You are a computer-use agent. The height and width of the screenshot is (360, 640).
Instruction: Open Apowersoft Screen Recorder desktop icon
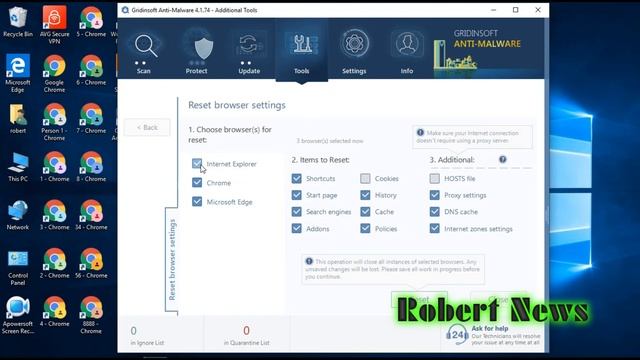coord(18,316)
